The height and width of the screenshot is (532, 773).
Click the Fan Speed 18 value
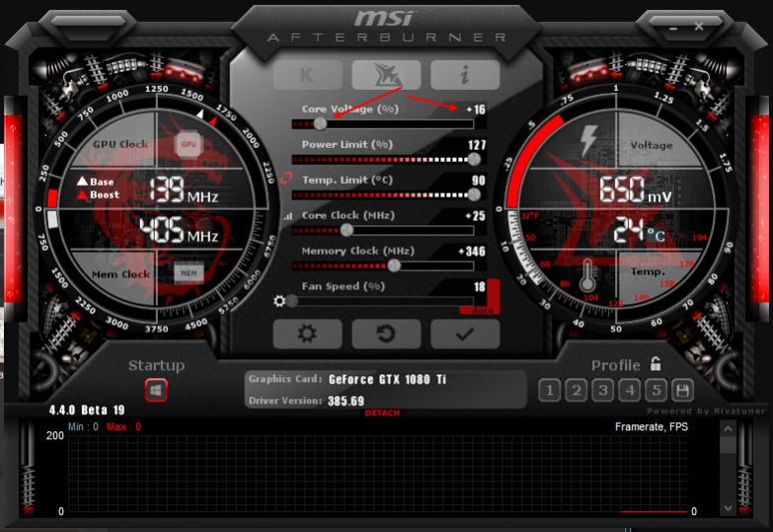coord(480,287)
